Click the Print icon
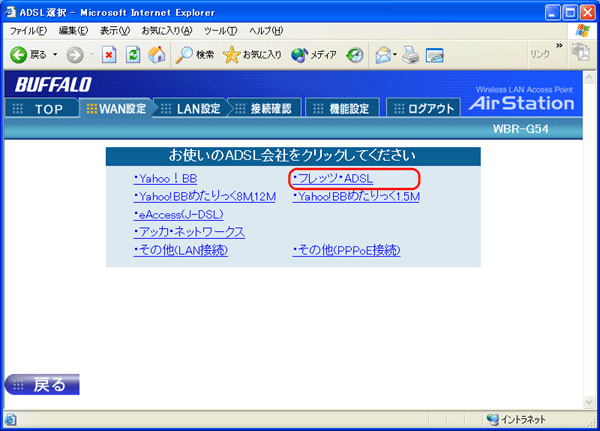This screenshot has height=431, width=600. point(411,55)
